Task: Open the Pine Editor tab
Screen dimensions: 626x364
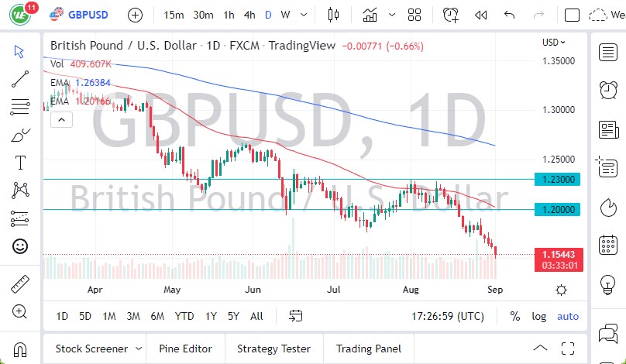Action: (x=184, y=349)
